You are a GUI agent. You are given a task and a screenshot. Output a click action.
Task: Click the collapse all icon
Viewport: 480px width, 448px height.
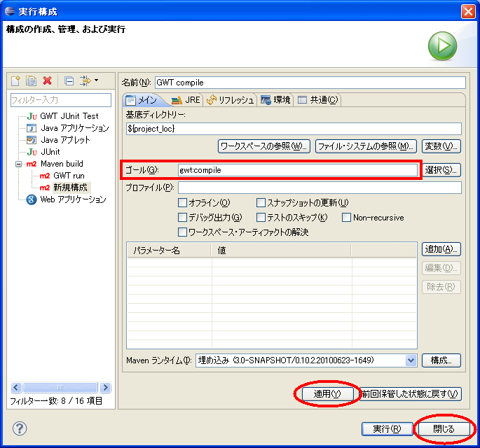[69, 80]
